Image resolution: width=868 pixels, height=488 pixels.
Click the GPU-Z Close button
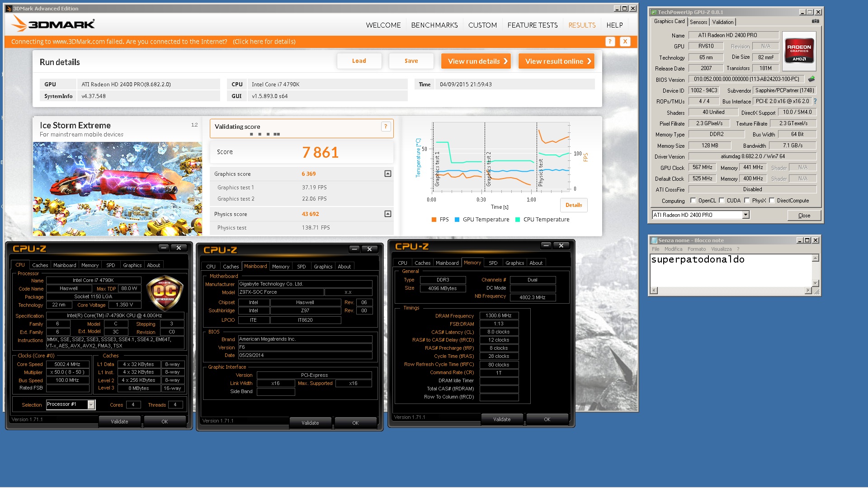tap(804, 215)
